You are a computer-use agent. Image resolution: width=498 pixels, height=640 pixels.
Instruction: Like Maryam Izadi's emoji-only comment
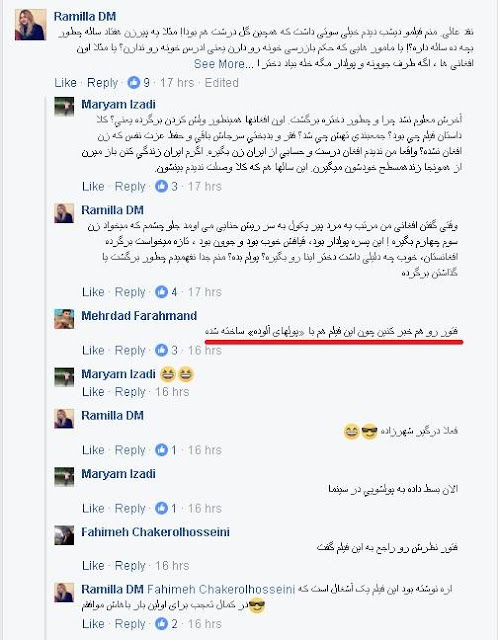(x=93, y=392)
